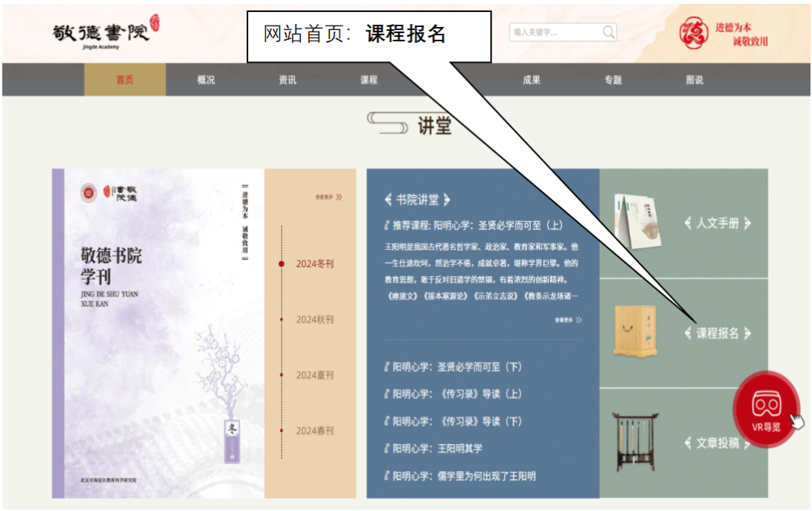Open the VR导览 headset button
This screenshot has height=511, width=812.
(765, 409)
